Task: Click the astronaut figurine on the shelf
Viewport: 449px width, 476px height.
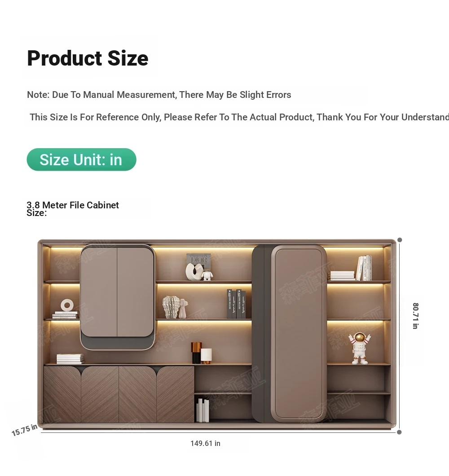Action: pos(360,348)
